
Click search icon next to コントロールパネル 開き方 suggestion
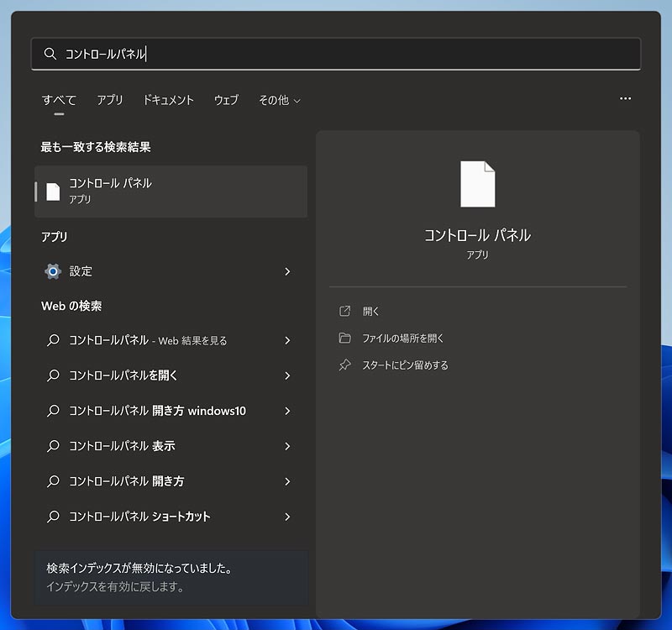coord(53,481)
